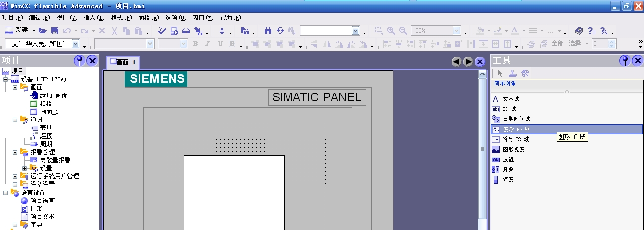Click the binoculars find icon
This screenshot has height=230, width=644.
(x=267, y=31)
